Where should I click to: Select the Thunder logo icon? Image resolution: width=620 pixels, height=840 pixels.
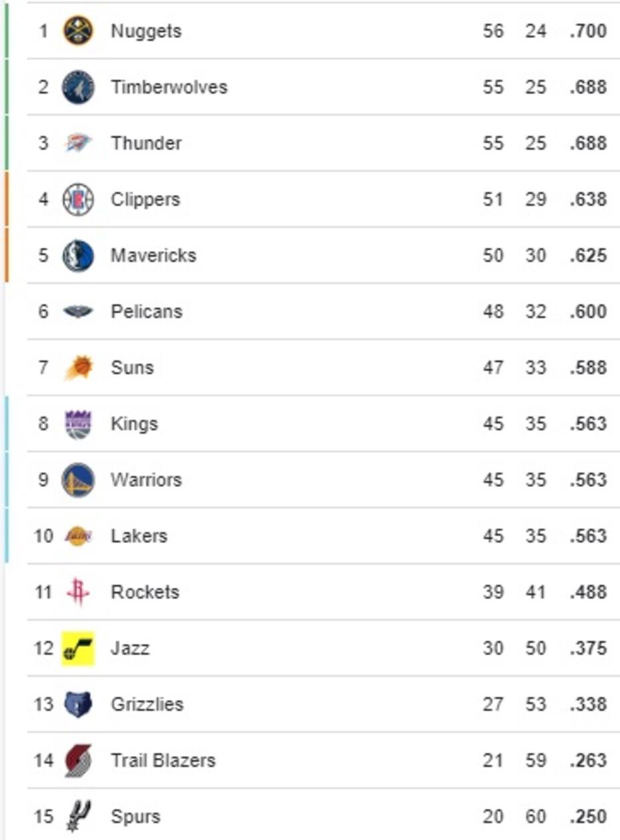(78, 143)
